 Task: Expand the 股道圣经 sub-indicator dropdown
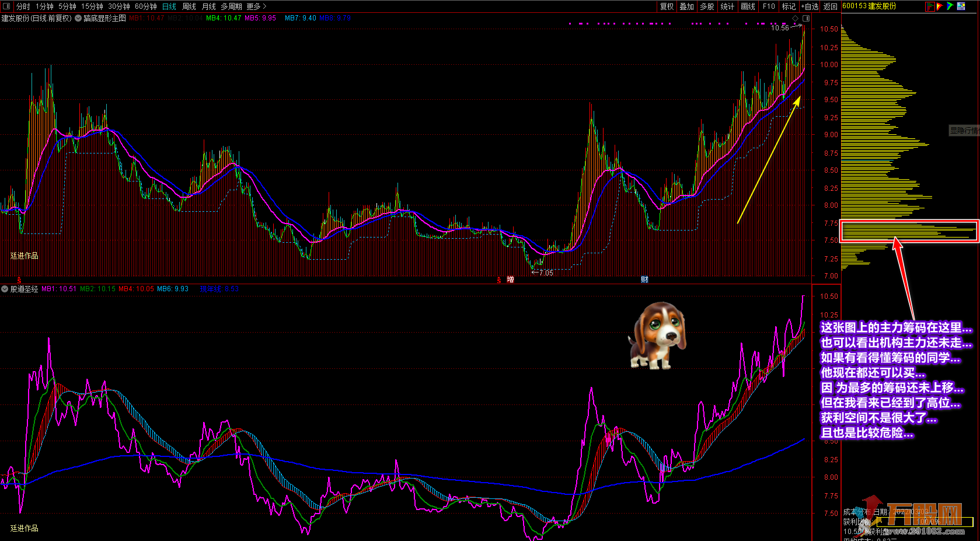click(x=5, y=289)
